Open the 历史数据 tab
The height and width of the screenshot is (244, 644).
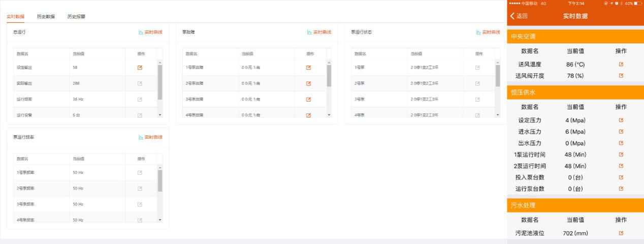click(x=46, y=16)
